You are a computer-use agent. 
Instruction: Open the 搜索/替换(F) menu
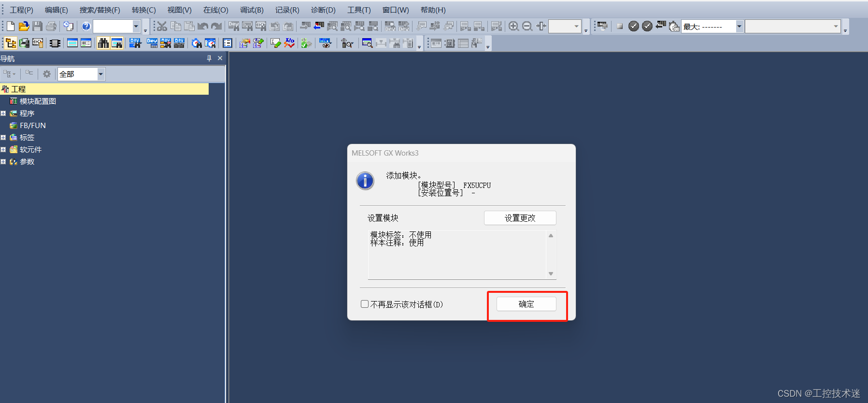(x=100, y=10)
